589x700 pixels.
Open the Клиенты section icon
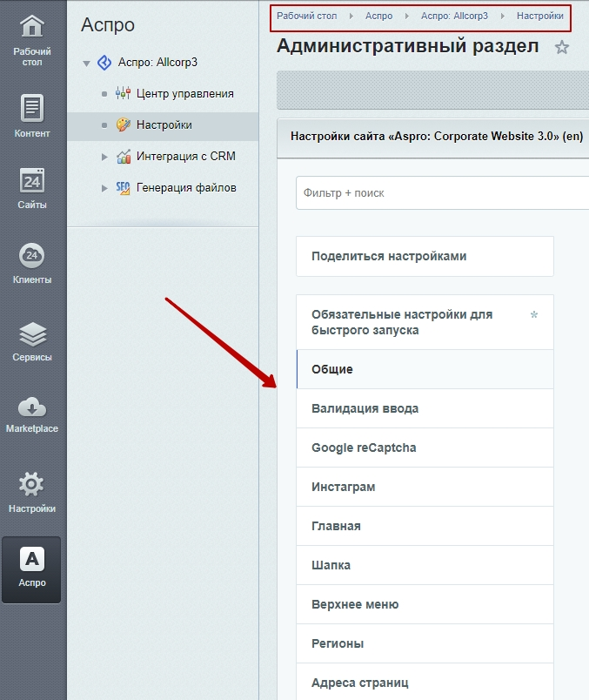pyautogui.click(x=31, y=255)
